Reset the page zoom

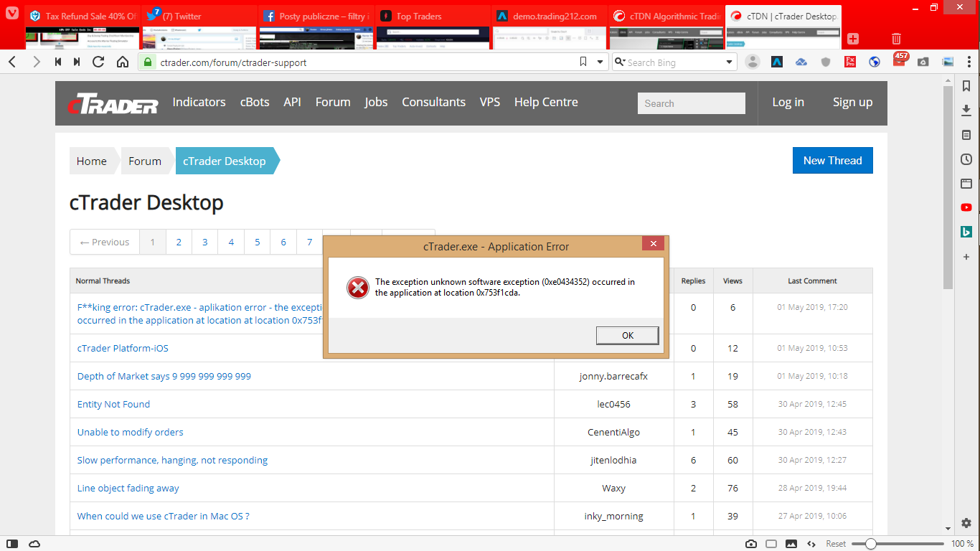(836, 544)
